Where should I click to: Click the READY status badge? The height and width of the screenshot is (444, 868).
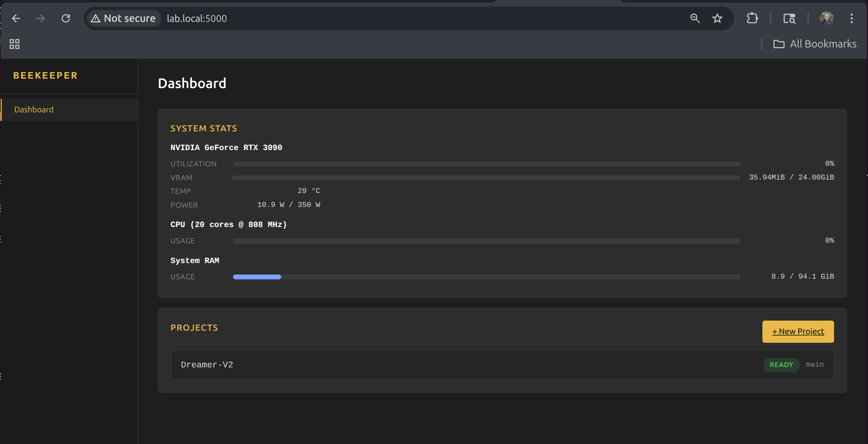pyautogui.click(x=781, y=365)
